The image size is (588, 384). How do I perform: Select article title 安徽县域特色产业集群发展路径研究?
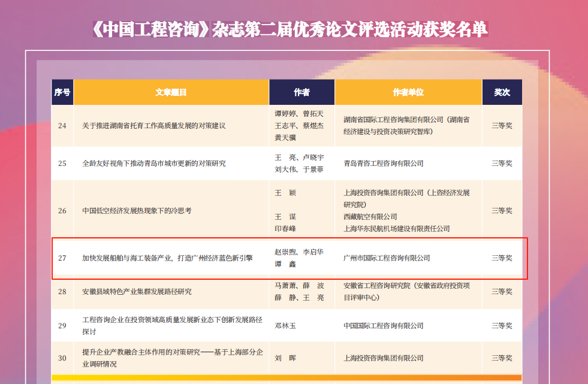137,292
